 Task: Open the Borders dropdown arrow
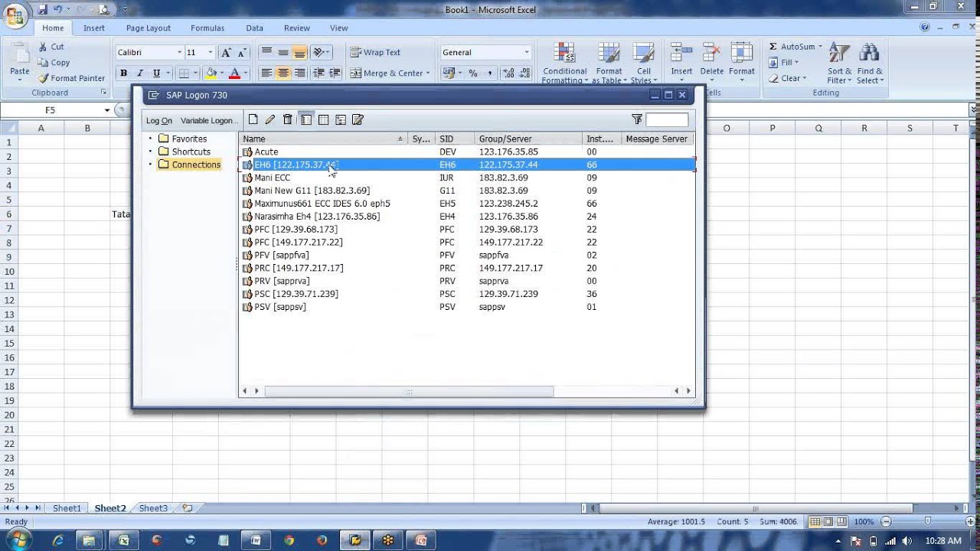pyautogui.click(x=197, y=73)
